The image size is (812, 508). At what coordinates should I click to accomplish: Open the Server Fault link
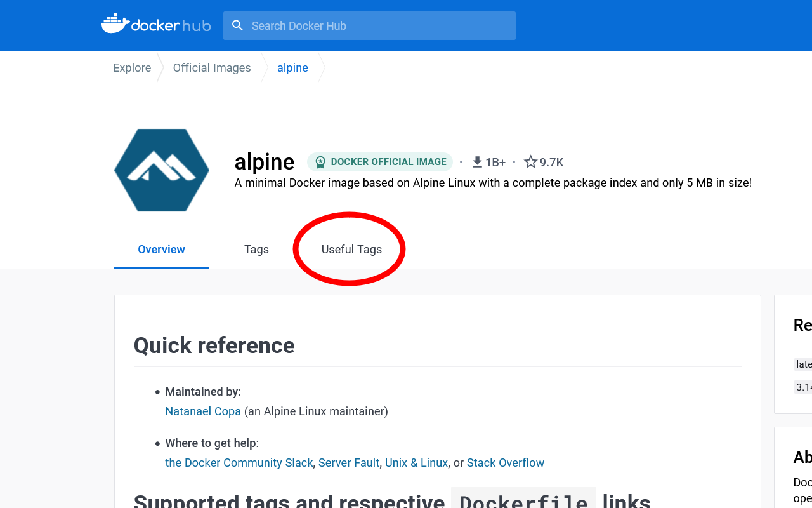coord(349,462)
